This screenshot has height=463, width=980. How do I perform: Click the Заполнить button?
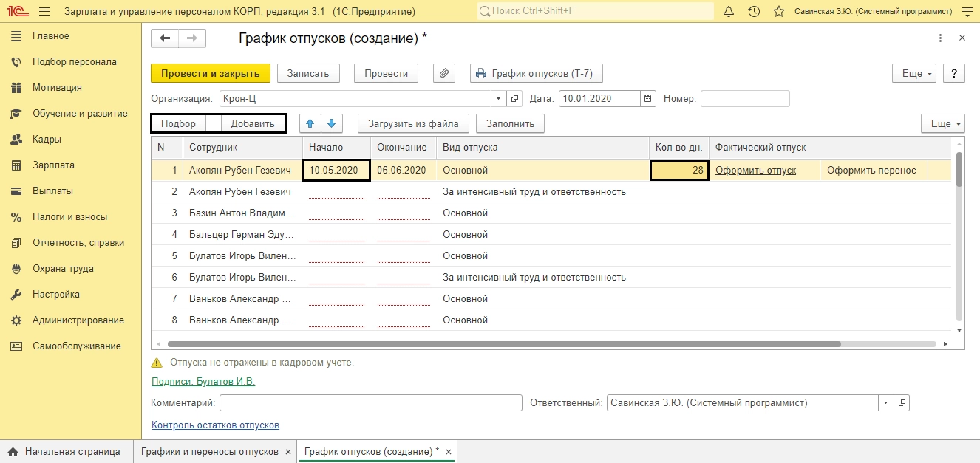(x=511, y=123)
